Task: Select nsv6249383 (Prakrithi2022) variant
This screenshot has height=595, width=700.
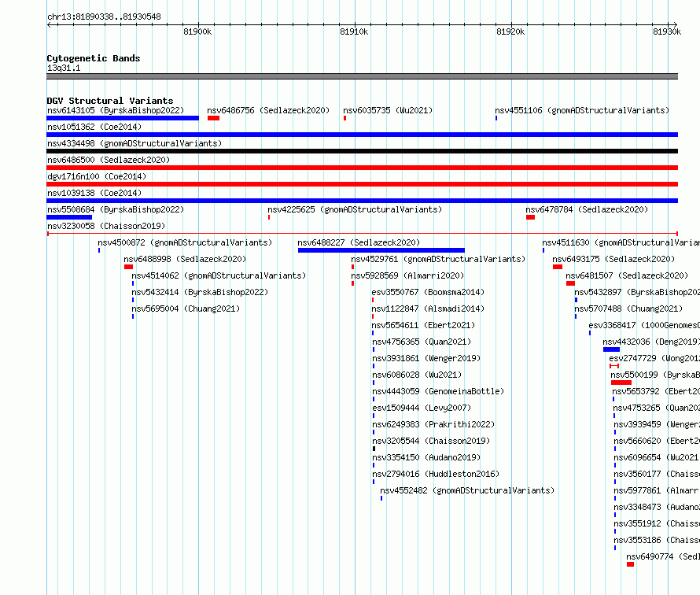Action: (x=433, y=424)
